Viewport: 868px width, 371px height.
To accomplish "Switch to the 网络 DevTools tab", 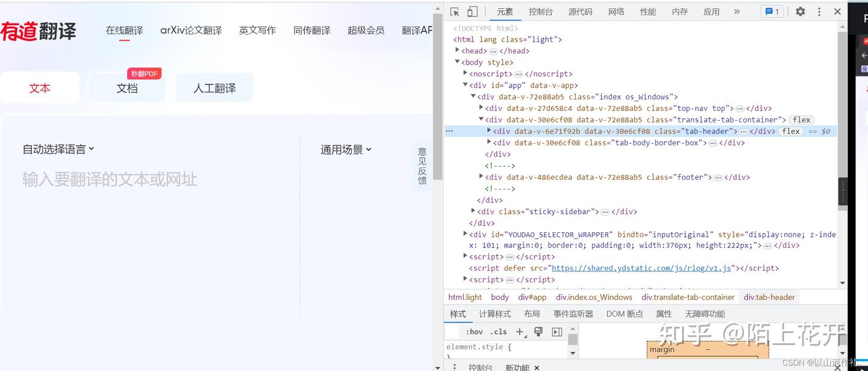I will 616,11.
